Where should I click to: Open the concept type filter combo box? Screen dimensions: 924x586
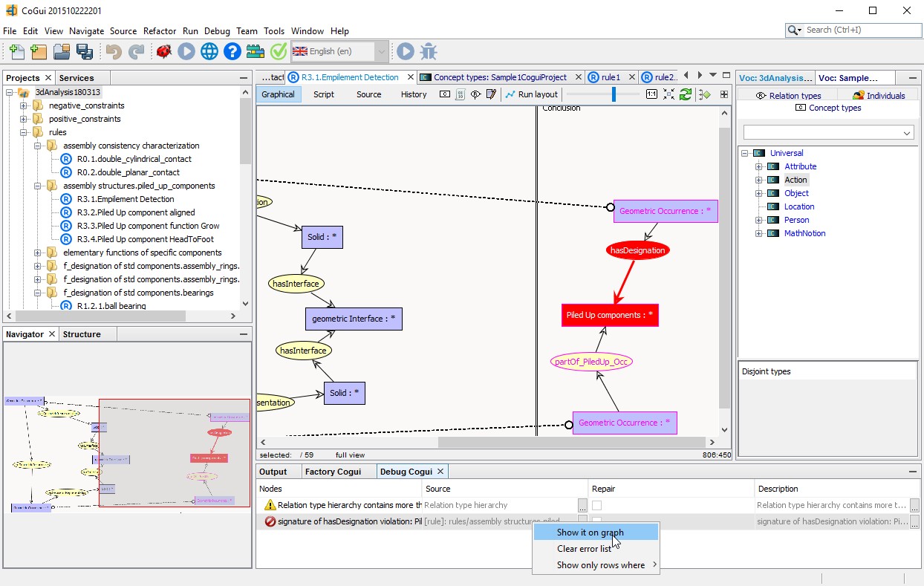click(830, 132)
